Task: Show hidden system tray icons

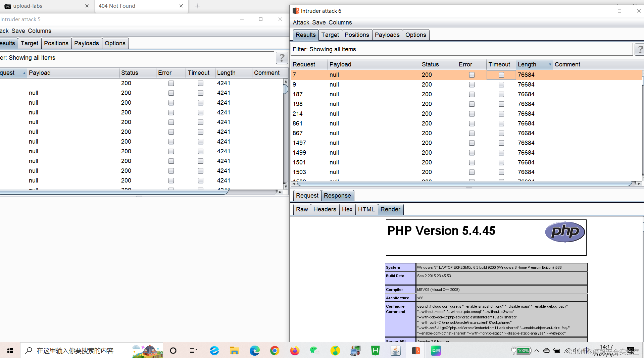Action: 537,351
